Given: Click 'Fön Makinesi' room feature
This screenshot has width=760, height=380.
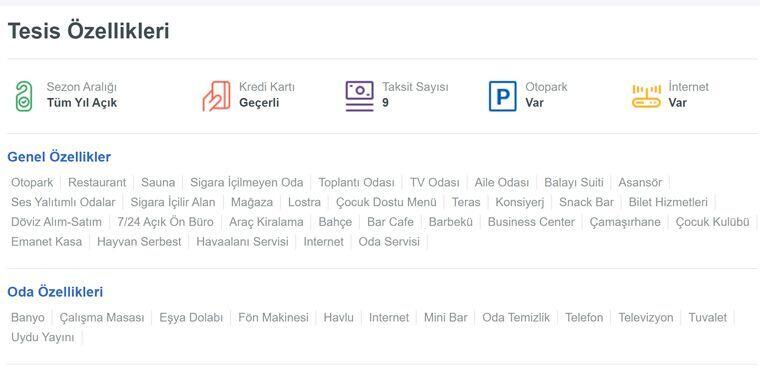Looking at the screenshot, I should pos(273,318).
